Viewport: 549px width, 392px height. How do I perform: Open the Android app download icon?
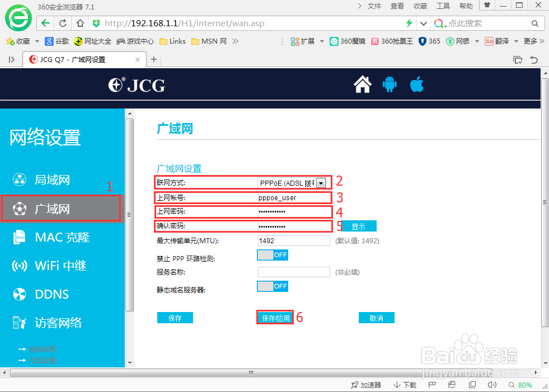click(390, 84)
